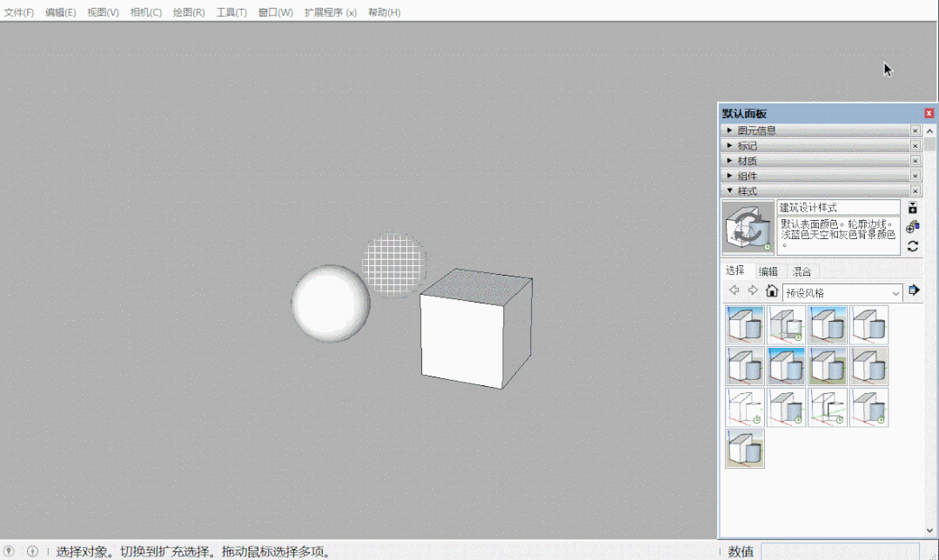Close the 组件 tray section
939x560 pixels.
(915, 176)
